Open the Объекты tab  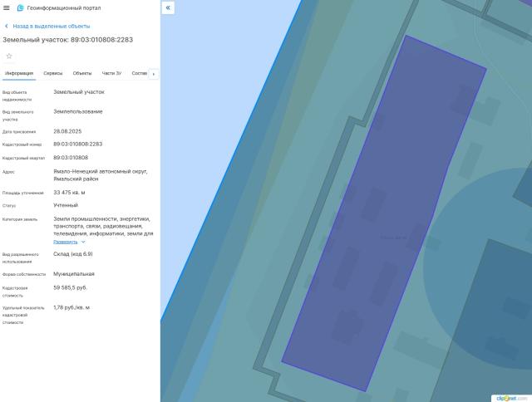[82, 74]
